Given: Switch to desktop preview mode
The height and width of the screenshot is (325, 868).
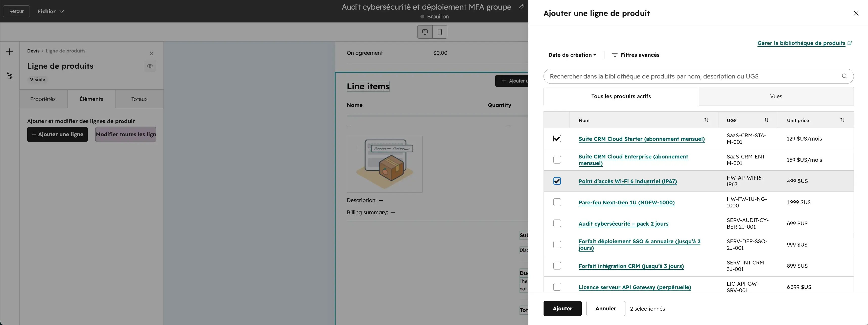Looking at the screenshot, I should (425, 32).
